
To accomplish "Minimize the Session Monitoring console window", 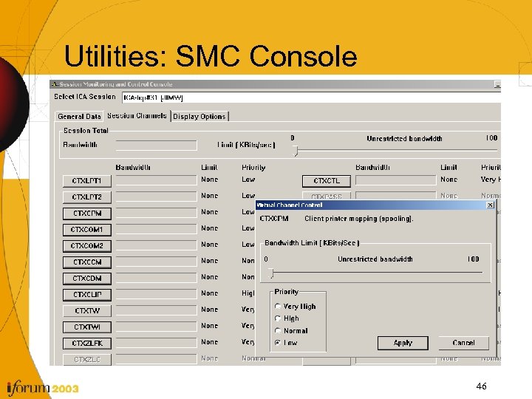I will (x=497, y=84).
